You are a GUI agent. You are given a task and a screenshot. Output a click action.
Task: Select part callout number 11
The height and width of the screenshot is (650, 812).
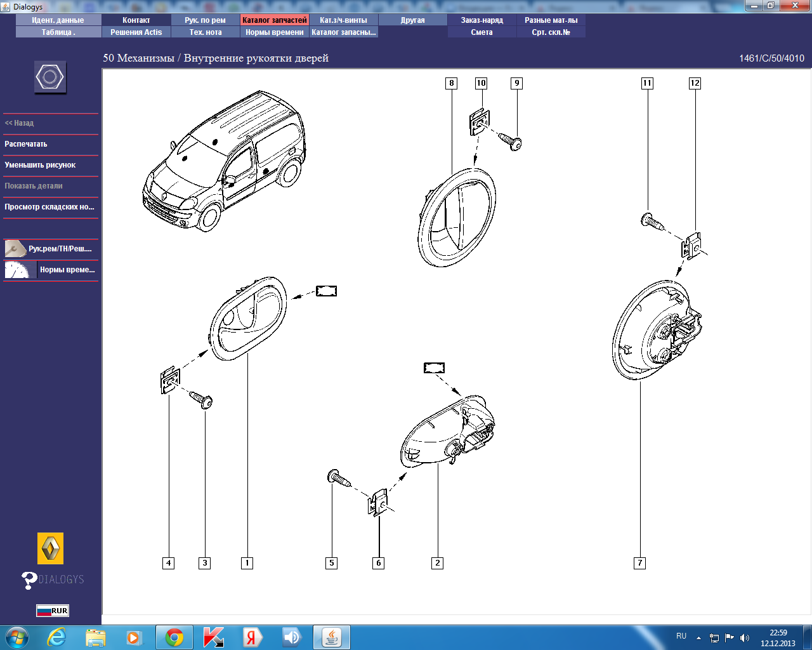(x=647, y=83)
